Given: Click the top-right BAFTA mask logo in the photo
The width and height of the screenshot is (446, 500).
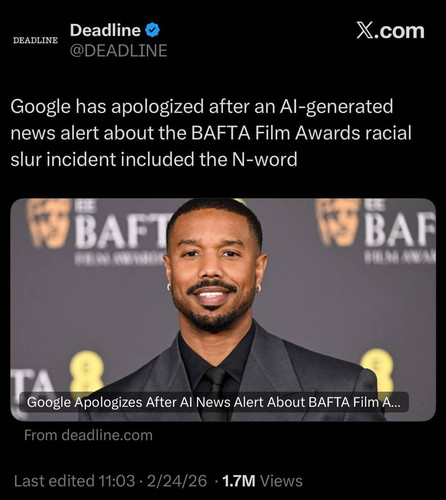Looking at the screenshot, I should [338, 223].
